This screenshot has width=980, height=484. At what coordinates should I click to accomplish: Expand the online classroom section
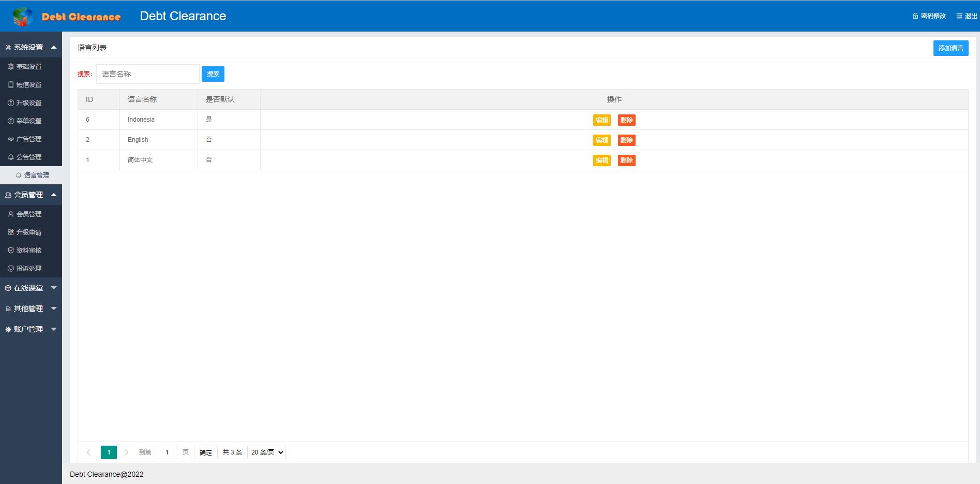(x=54, y=288)
